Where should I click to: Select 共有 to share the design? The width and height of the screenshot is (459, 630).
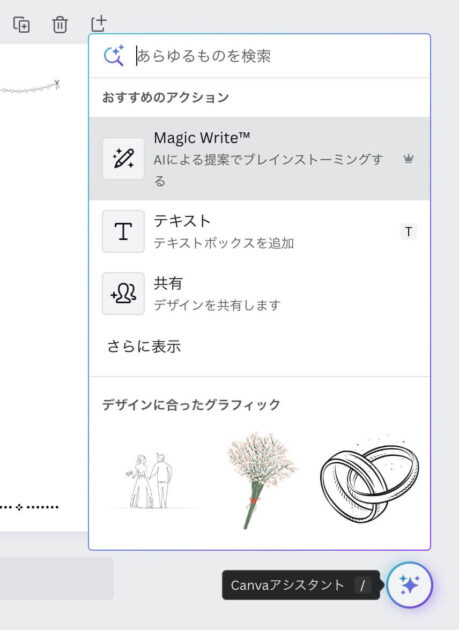pos(259,294)
